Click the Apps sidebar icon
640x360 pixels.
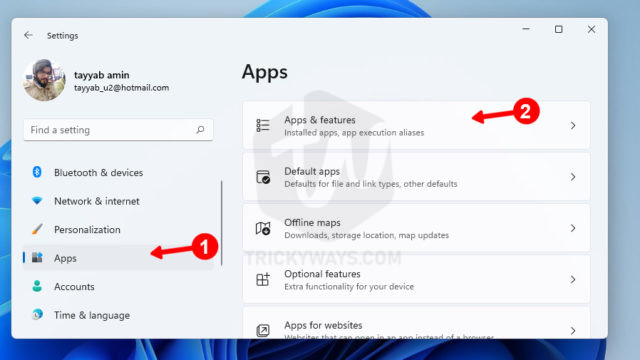(x=37, y=258)
